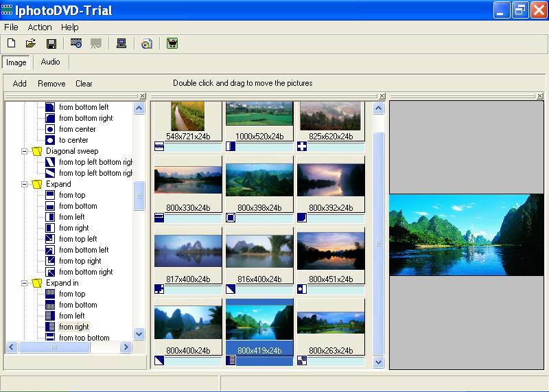The width and height of the screenshot is (549, 392).
Task: Click Clear to remove all pictures
Action: tap(84, 84)
